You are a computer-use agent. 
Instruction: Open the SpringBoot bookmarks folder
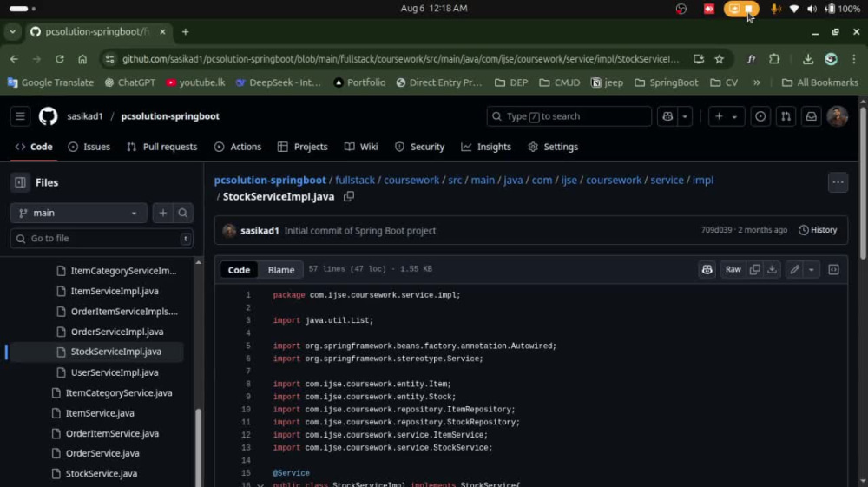point(666,82)
